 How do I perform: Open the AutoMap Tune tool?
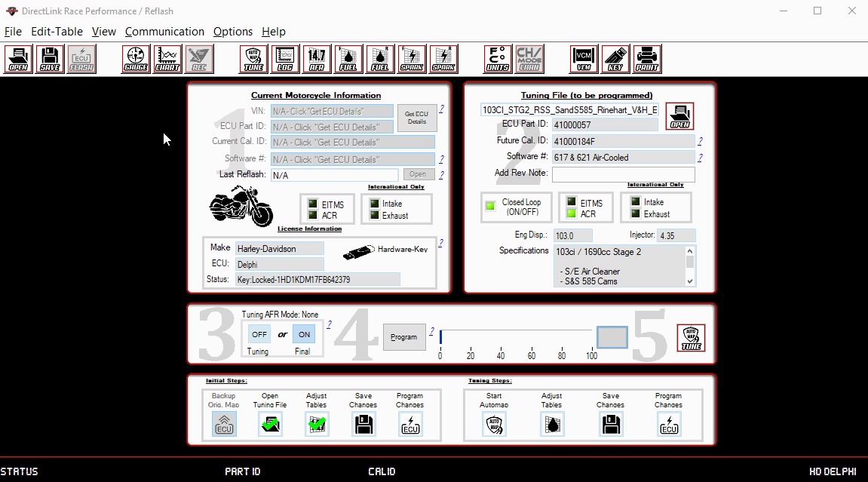click(253, 59)
